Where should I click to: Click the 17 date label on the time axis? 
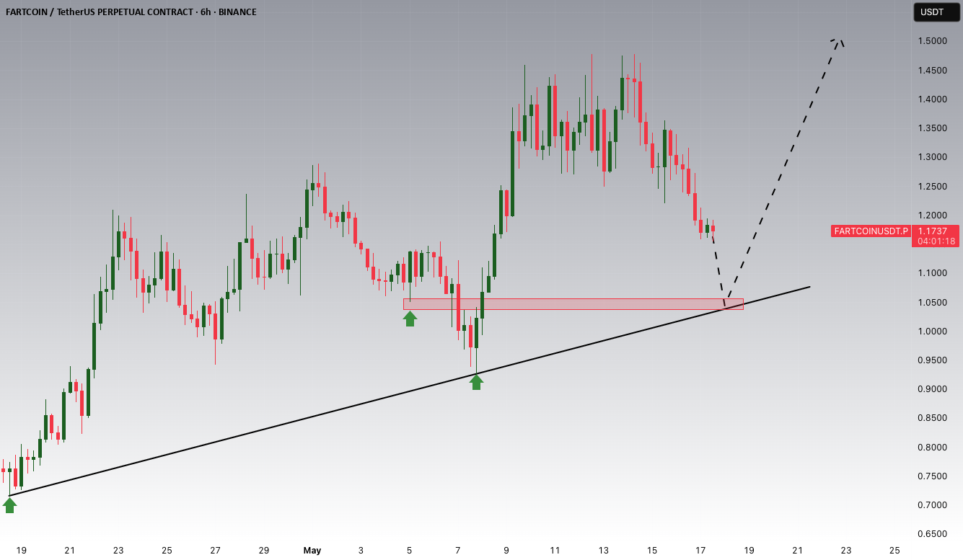coord(700,550)
